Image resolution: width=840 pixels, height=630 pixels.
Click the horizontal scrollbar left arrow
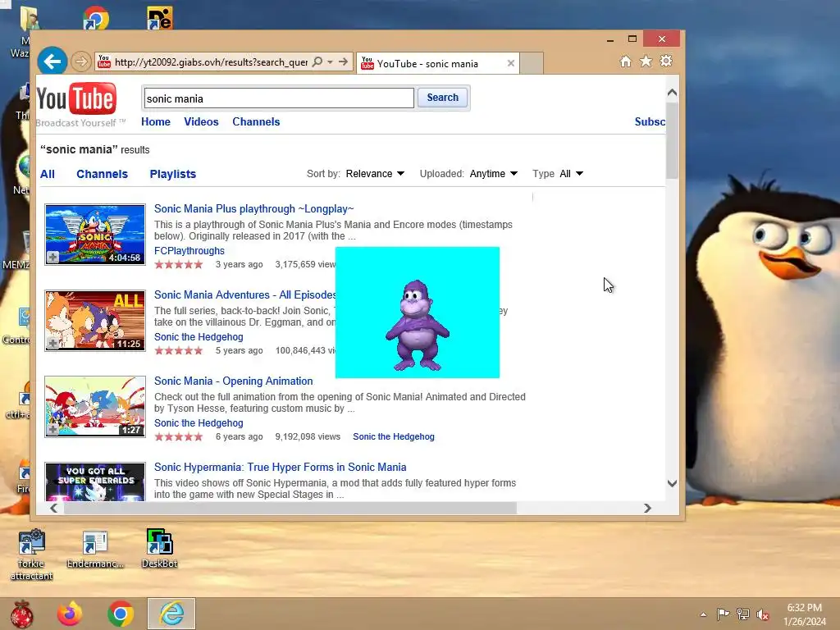coord(53,508)
